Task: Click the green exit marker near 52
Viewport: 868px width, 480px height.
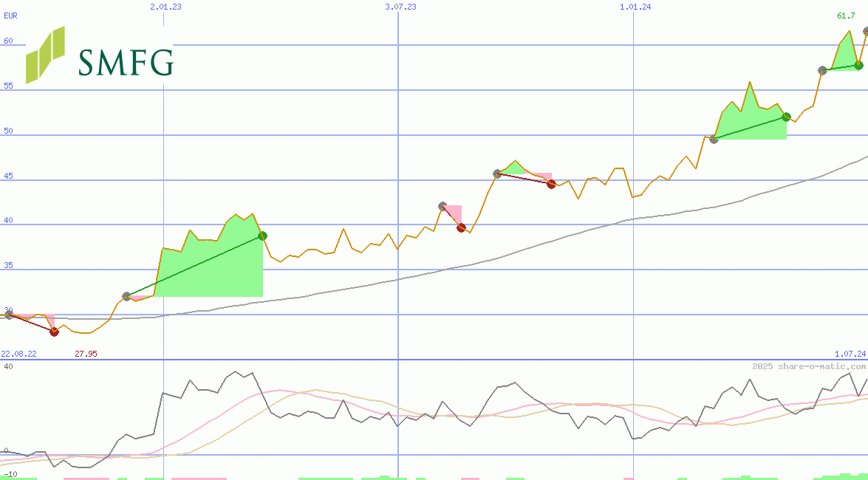Action: [x=786, y=117]
